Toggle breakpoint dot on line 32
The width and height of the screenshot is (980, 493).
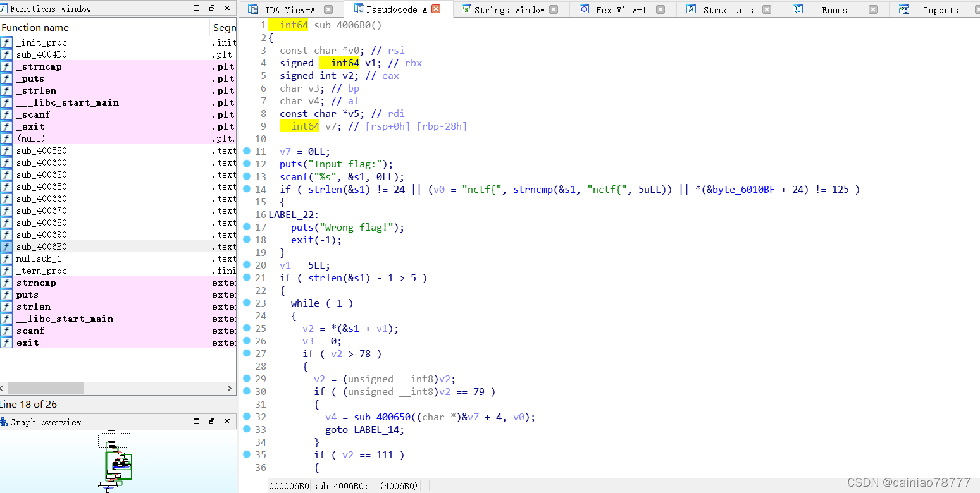pyautogui.click(x=247, y=416)
